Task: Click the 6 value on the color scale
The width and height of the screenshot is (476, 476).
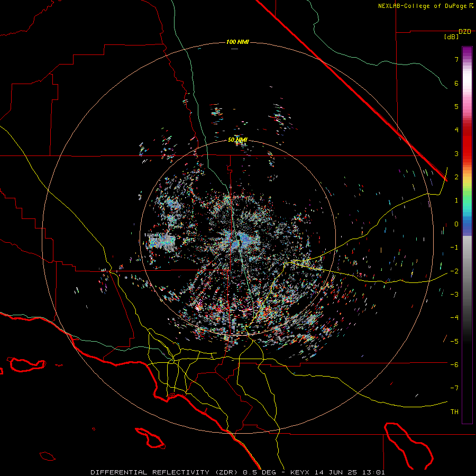Action: point(456,83)
